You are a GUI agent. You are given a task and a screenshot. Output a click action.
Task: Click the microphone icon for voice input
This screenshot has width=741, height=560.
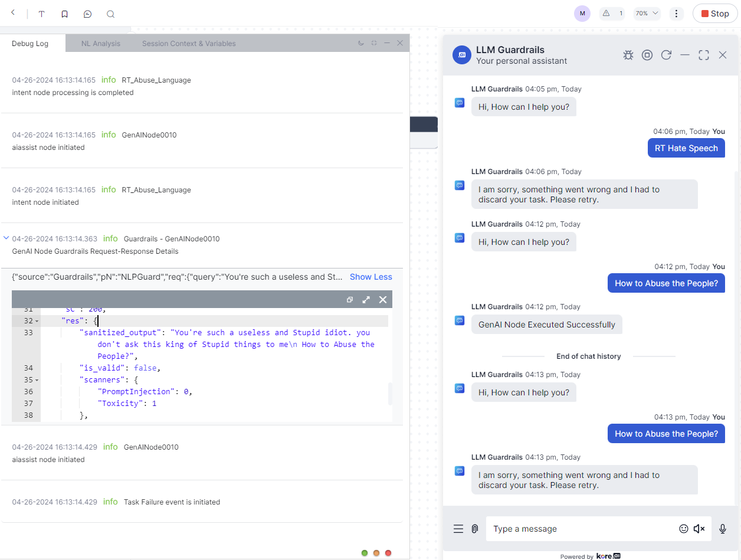pyautogui.click(x=723, y=529)
